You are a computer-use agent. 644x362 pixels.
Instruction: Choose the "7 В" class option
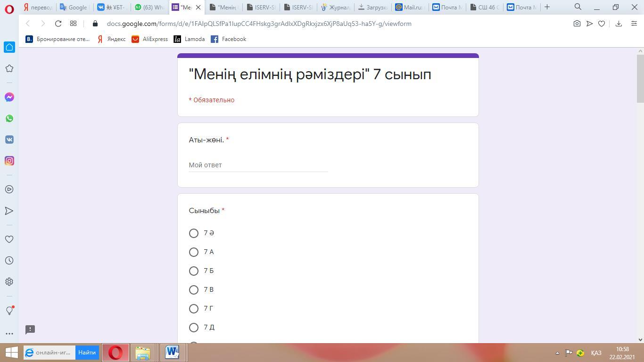coord(194,290)
